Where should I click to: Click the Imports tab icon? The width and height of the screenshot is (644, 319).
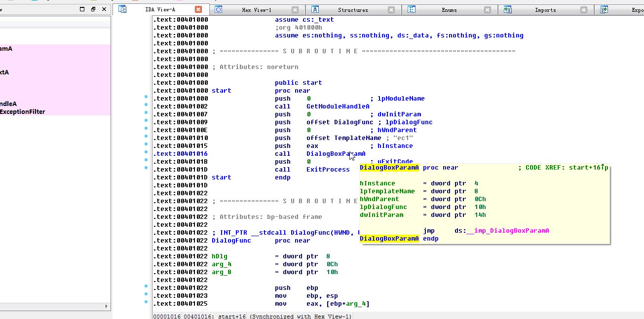pyautogui.click(x=507, y=9)
